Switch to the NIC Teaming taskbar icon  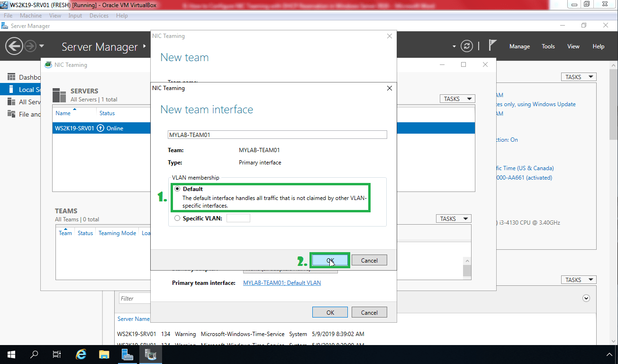(x=150, y=355)
